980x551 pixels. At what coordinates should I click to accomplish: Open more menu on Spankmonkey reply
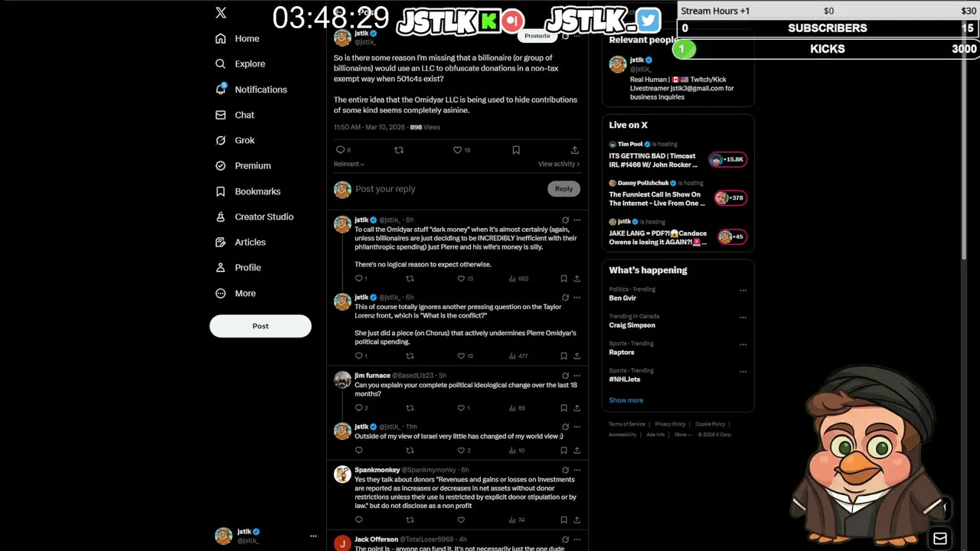[x=577, y=470]
